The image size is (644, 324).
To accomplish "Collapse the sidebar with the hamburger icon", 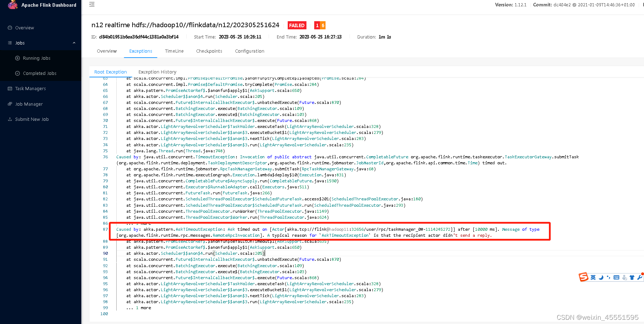I will (x=92, y=5).
